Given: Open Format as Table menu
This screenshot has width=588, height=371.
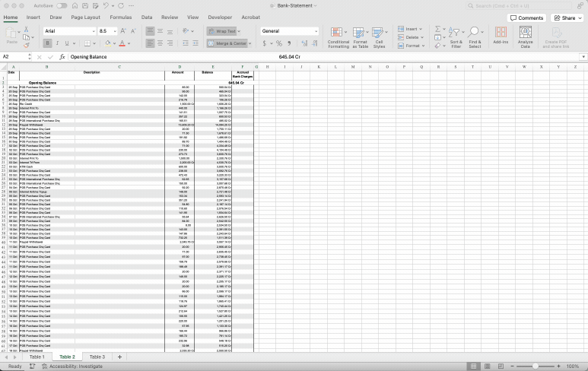Looking at the screenshot, I should pos(360,37).
